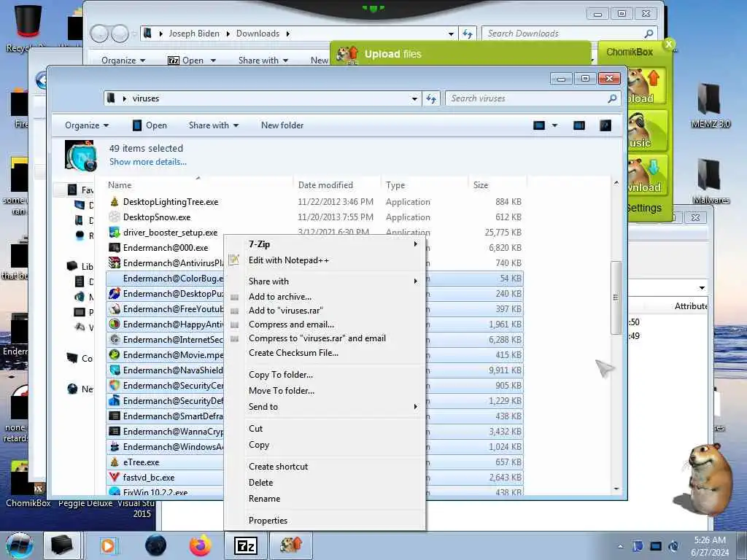
Task: Open Windows Start menu
Action: tap(19, 545)
